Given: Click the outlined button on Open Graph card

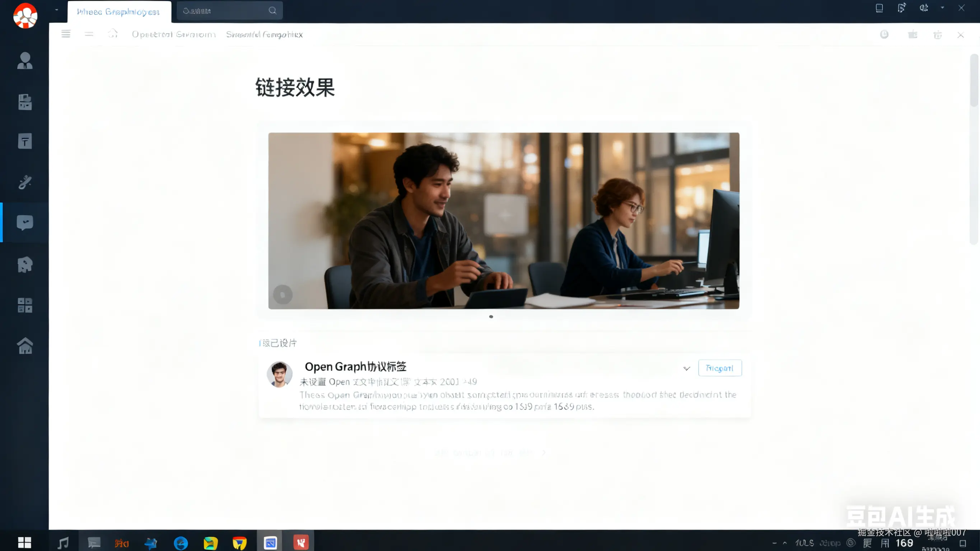Looking at the screenshot, I should point(719,368).
